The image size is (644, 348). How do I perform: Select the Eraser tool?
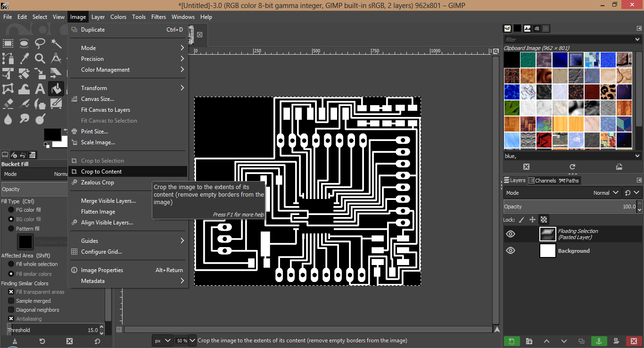coord(8,103)
